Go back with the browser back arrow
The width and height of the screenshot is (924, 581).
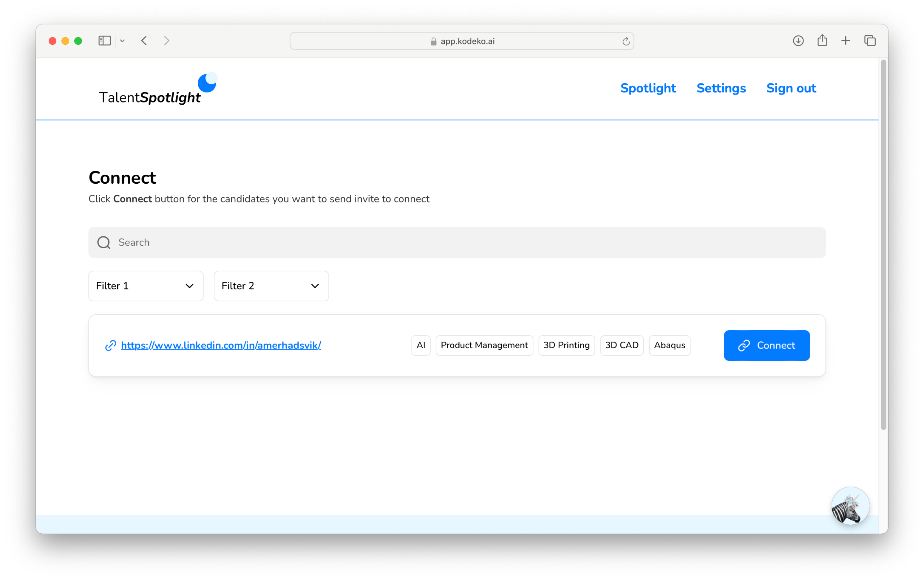(144, 41)
